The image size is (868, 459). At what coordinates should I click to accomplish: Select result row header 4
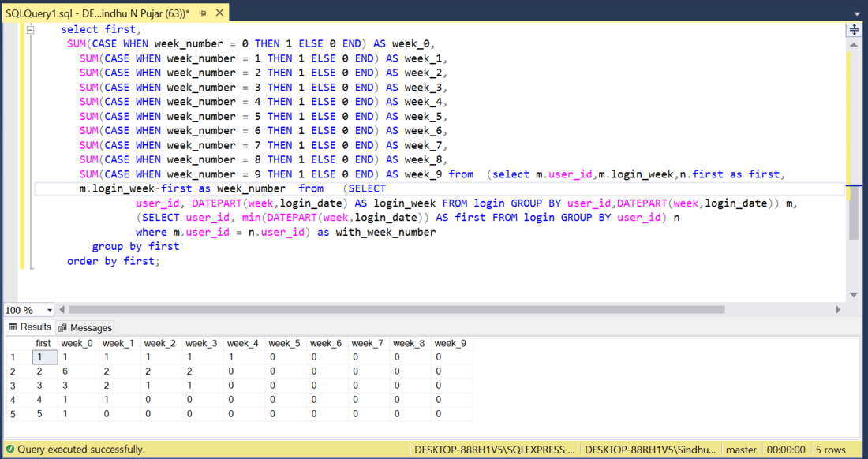(x=18, y=400)
